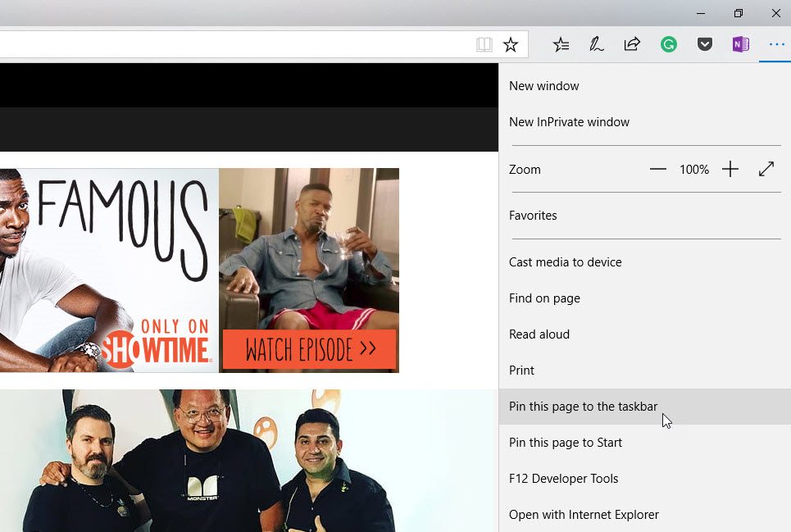Increase zoom with the plus button

[730, 170]
